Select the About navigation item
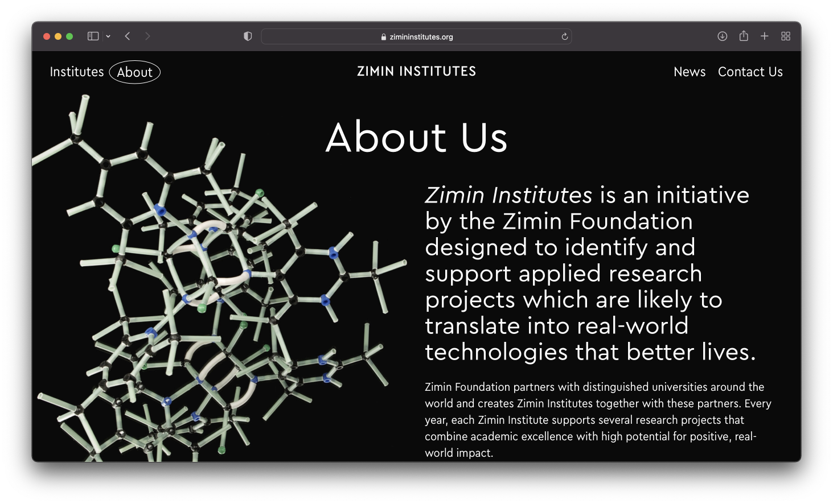 [x=135, y=72]
